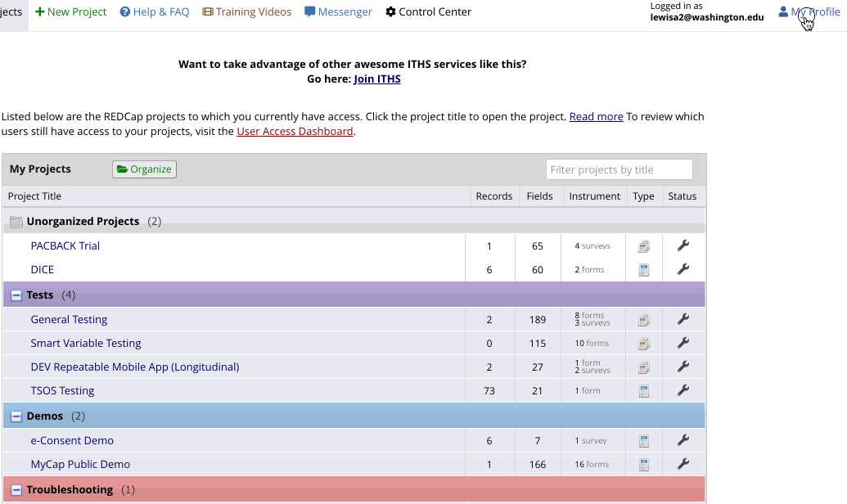Open Help & FAQ
The height and width of the screenshot is (504, 847).
(x=155, y=12)
